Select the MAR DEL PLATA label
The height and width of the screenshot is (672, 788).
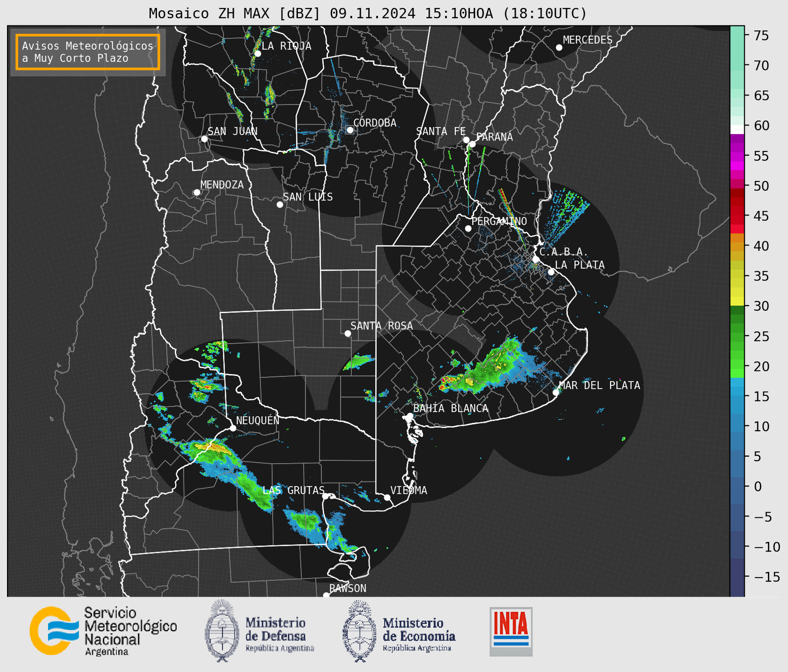599,386
